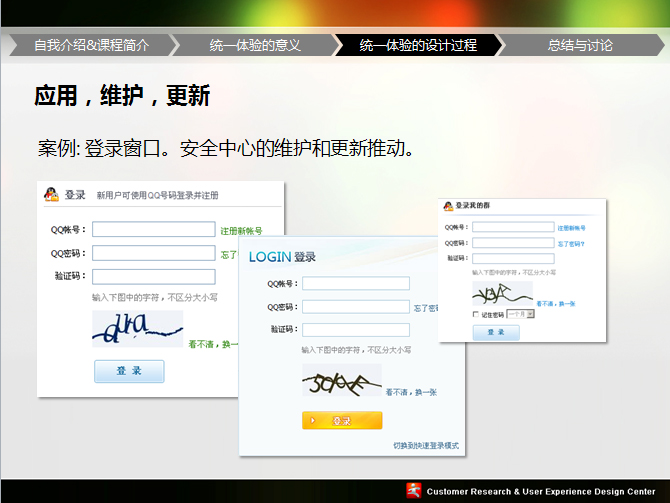Click 登录 button in 登录我的群 window
Image resolution: width=670 pixels, height=503 pixels.
pos(496,332)
